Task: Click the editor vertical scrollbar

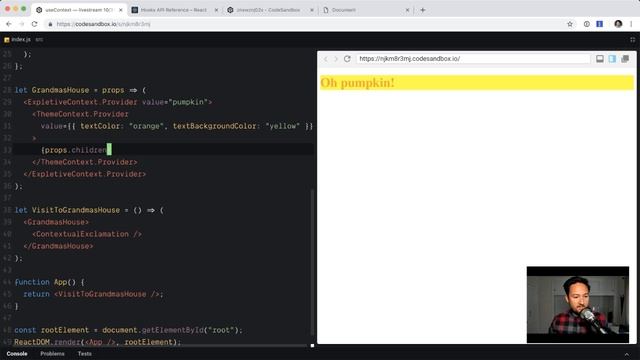Action: [312, 261]
